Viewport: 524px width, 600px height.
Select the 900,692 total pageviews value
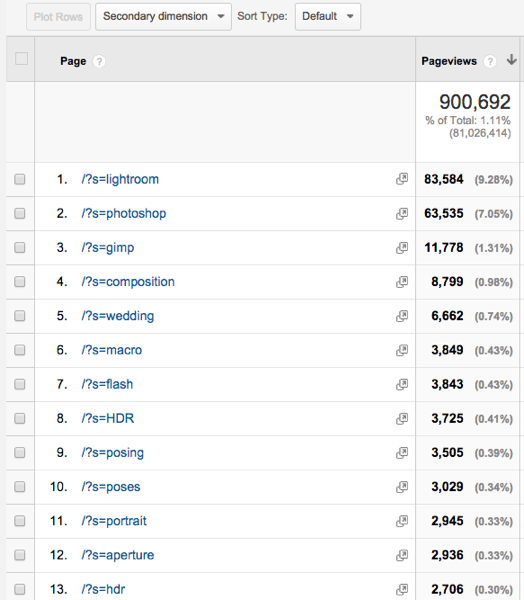click(x=475, y=102)
